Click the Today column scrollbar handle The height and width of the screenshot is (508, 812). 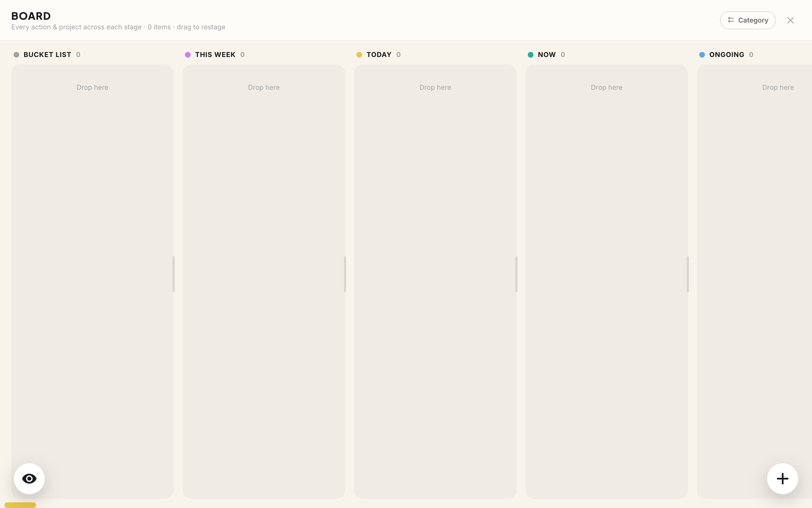coord(517,275)
